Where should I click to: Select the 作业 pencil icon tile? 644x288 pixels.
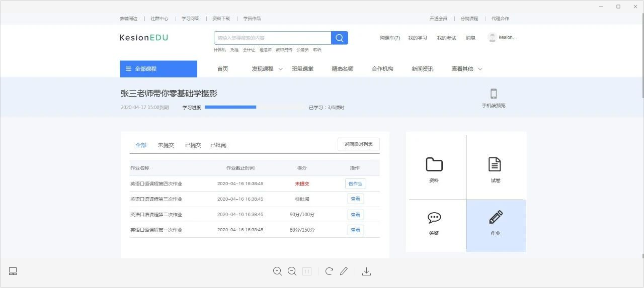(x=496, y=219)
